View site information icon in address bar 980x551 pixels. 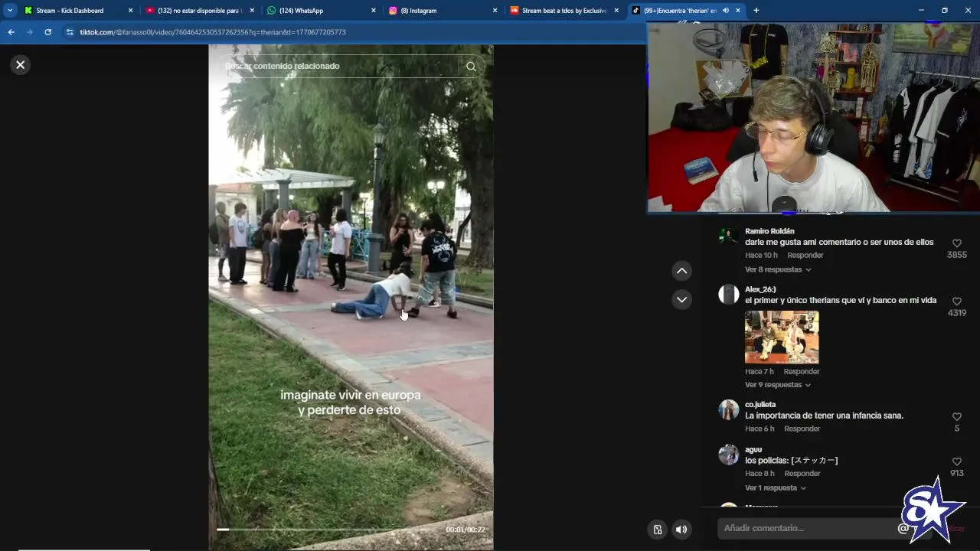point(70,32)
